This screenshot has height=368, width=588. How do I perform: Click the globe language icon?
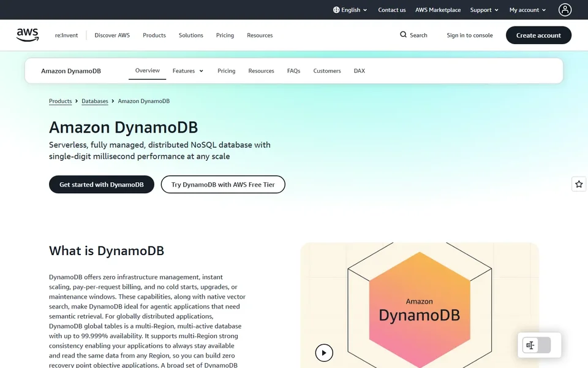(336, 10)
